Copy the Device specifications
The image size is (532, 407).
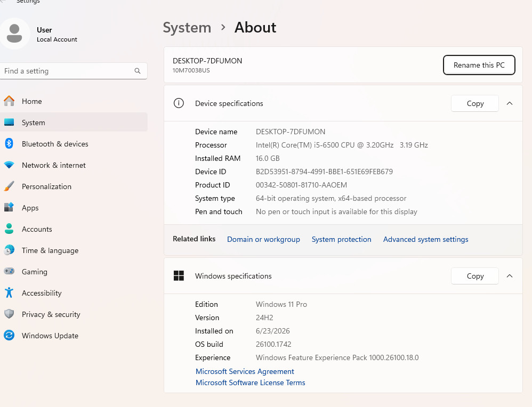coord(474,103)
